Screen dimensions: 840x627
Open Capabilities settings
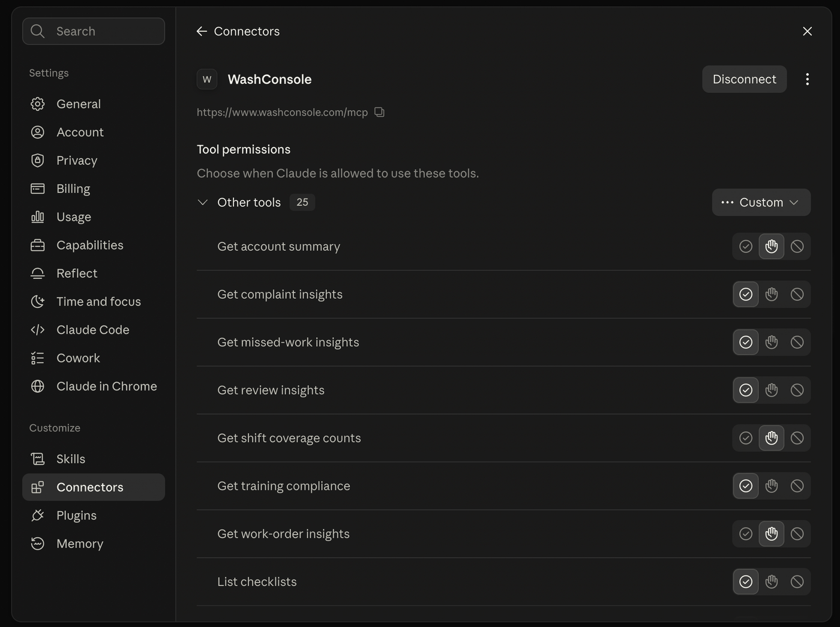click(x=94, y=245)
